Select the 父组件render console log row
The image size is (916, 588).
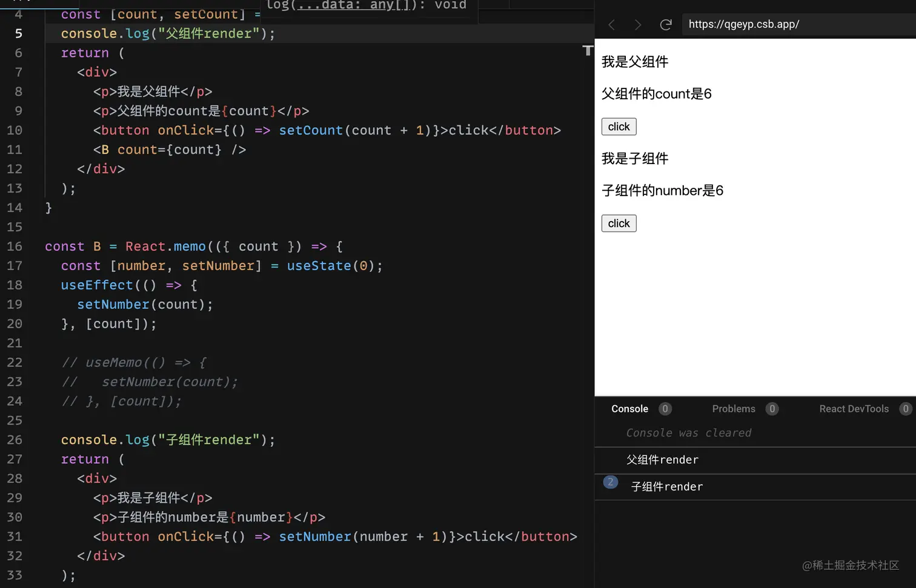point(755,460)
